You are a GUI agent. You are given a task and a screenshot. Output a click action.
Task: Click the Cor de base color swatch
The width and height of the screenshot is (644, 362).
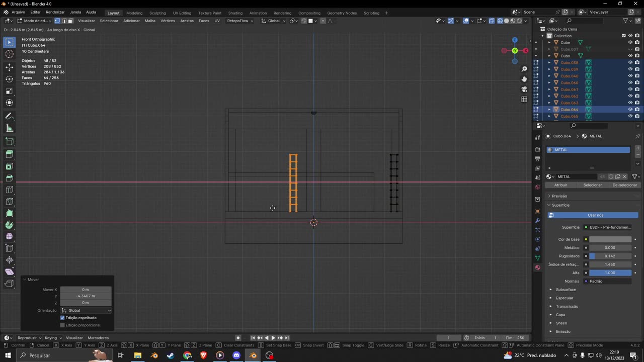(x=610, y=239)
